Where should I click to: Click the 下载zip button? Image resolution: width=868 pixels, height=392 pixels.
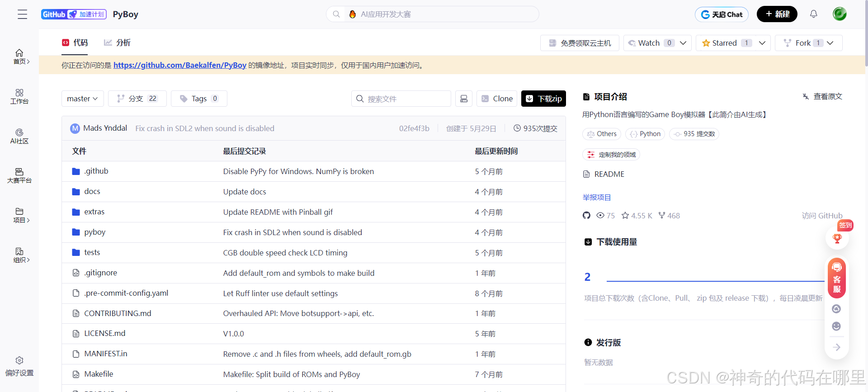click(543, 99)
